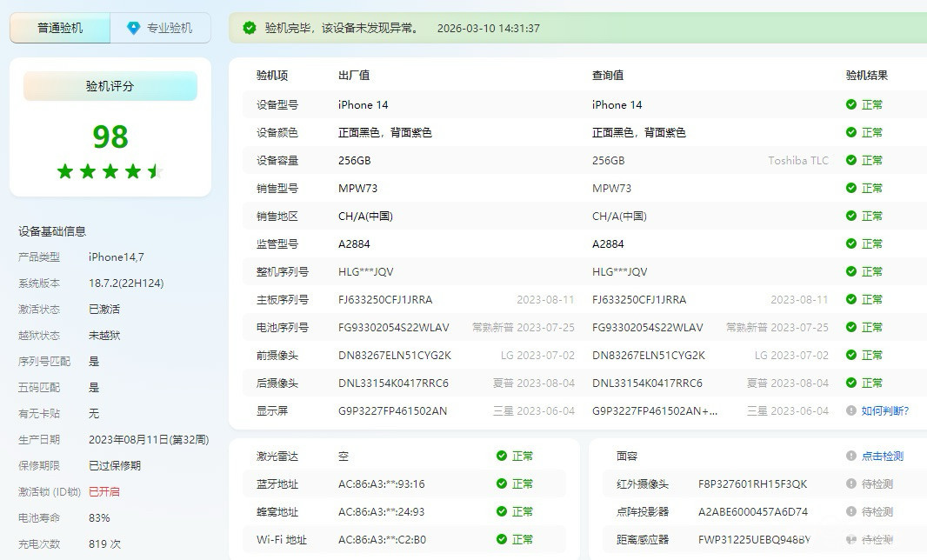Click the green check icon for 蓝牙地址

[502, 483]
